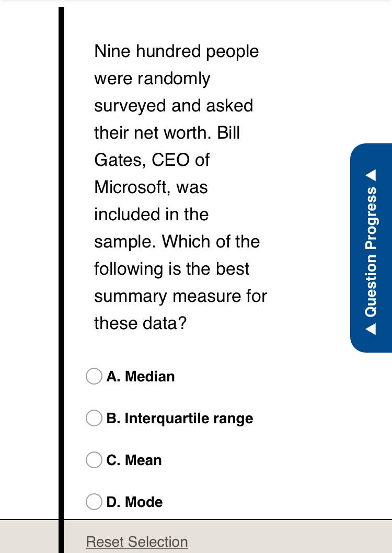Screen dimensions: 392x553
Task: Click the 'A. Median' answer label text
Action: (x=141, y=376)
